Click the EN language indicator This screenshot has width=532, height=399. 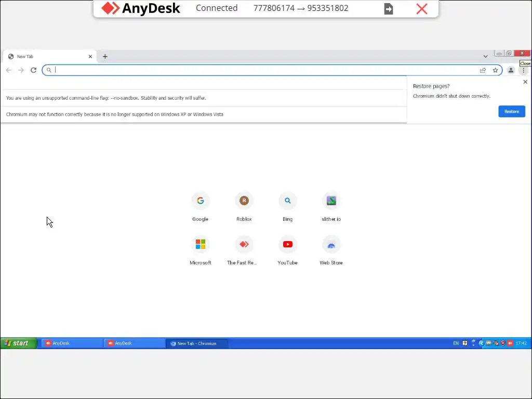456,343
